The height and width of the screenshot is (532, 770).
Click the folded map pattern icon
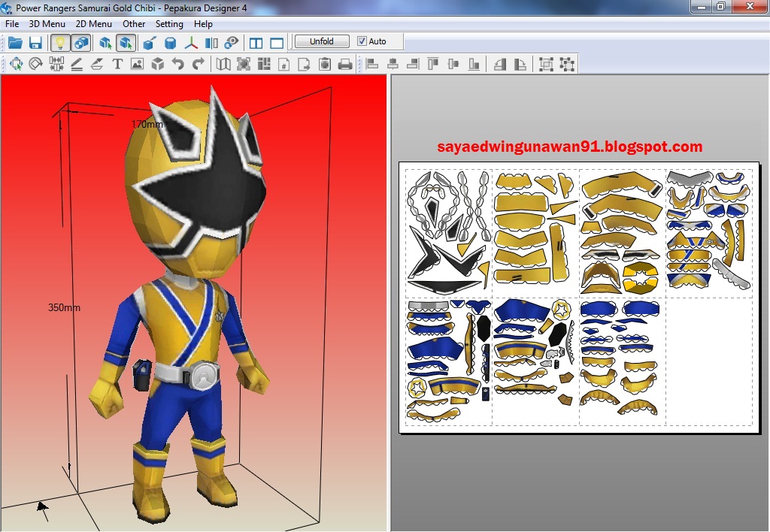point(223,64)
